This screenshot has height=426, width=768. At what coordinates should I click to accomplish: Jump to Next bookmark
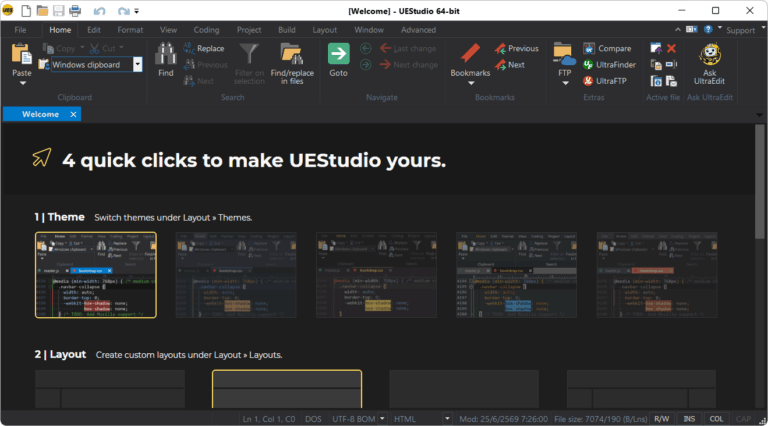[509, 65]
